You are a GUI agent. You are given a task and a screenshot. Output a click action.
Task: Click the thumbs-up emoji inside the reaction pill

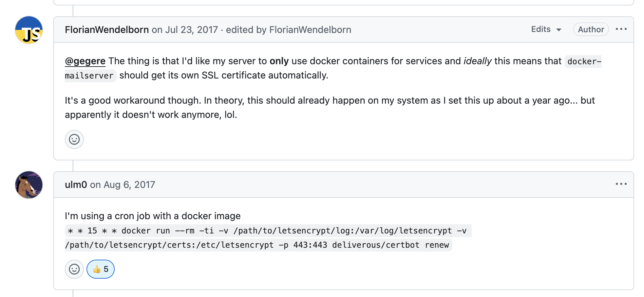[x=96, y=269]
